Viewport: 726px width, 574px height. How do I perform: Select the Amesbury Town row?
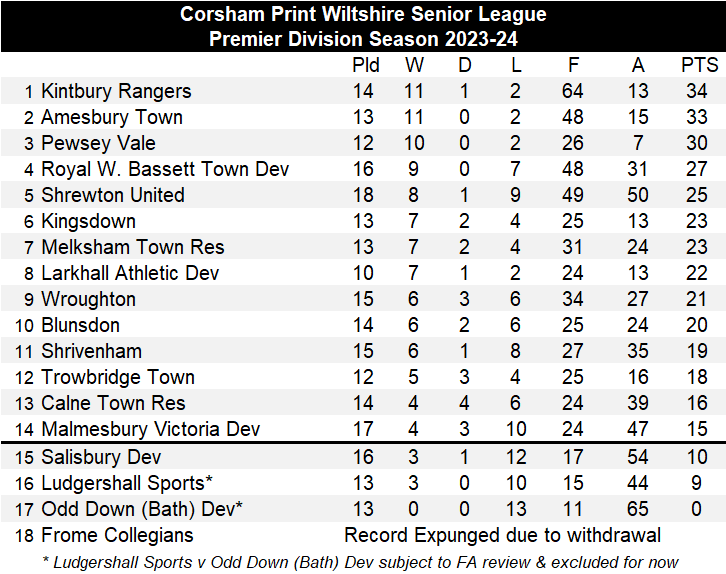point(112,117)
